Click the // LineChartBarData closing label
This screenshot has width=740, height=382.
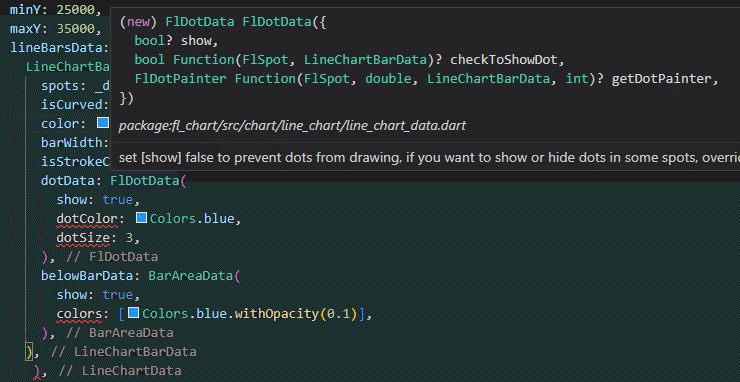123,352
